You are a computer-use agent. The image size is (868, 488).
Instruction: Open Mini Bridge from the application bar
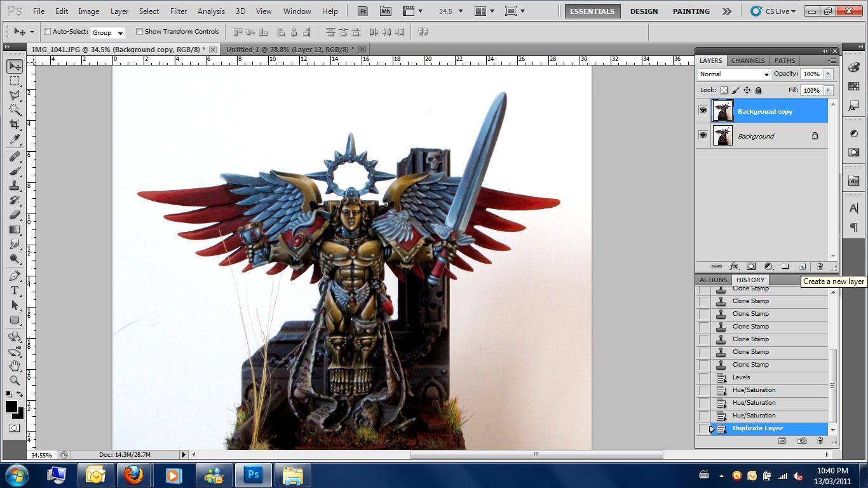coord(385,11)
